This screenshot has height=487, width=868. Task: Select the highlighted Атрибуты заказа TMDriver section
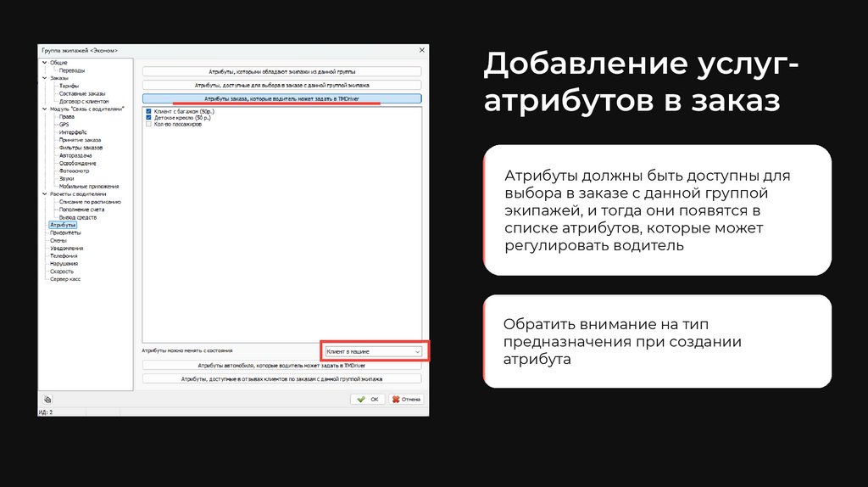click(x=281, y=98)
